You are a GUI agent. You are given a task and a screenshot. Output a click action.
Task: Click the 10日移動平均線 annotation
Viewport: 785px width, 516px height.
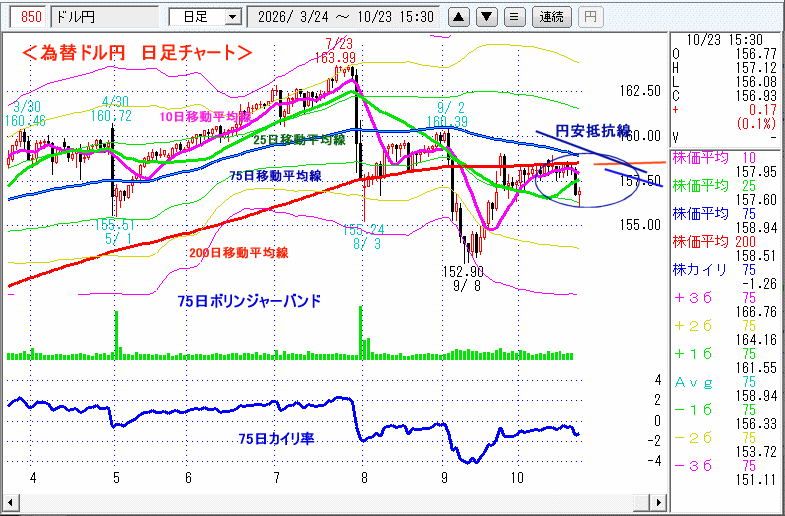(x=205, y=117)
